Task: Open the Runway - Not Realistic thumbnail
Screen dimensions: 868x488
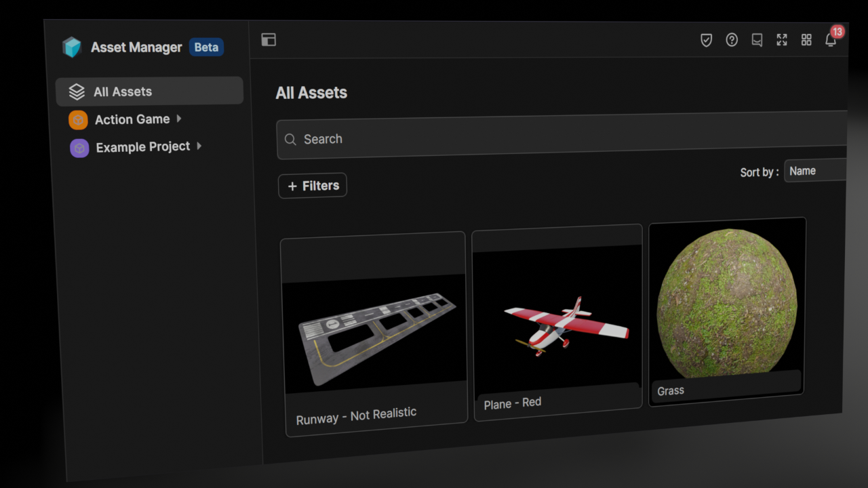Action: [x=374, y=332]
